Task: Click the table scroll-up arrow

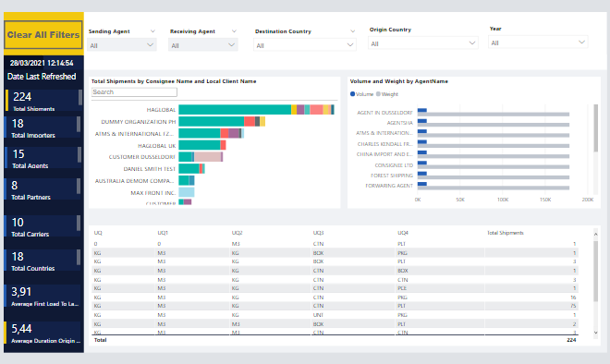Action: 595,234
